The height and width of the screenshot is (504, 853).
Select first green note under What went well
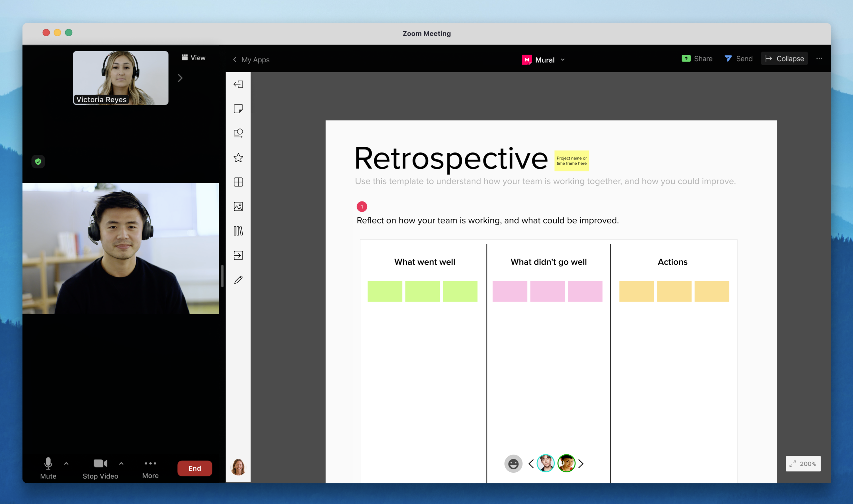coord(385,291)
